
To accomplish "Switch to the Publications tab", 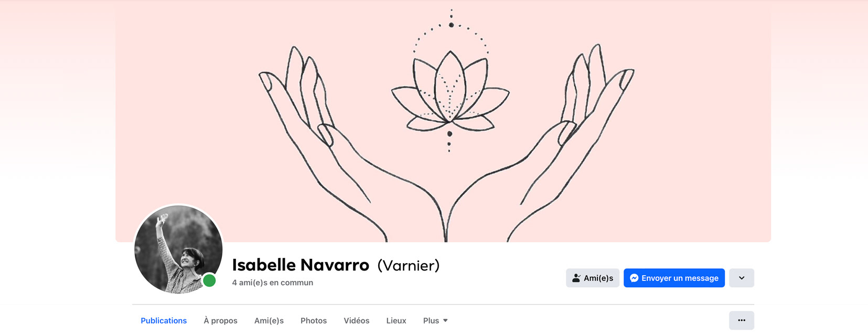I will 164,320.
